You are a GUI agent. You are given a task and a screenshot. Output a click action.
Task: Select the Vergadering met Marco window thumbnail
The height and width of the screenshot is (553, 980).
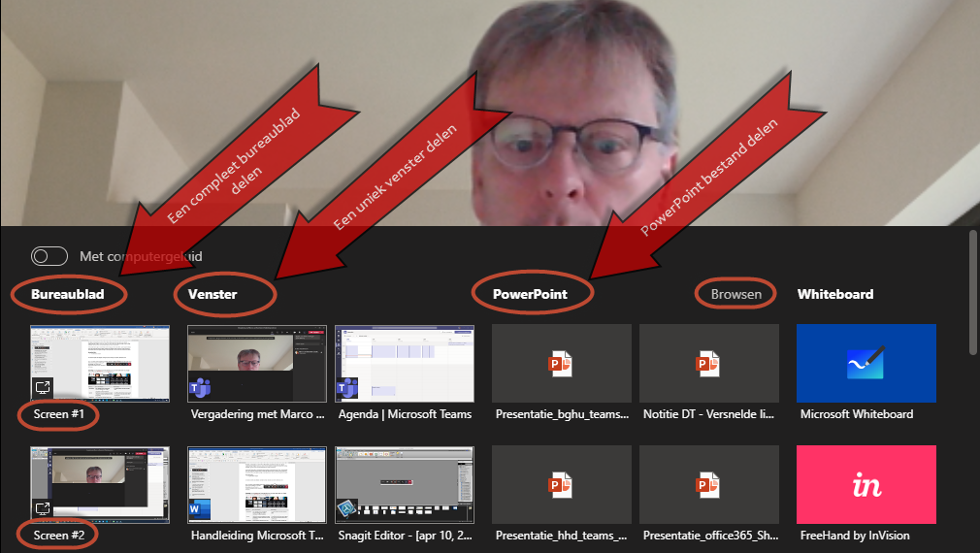(256, 363)
